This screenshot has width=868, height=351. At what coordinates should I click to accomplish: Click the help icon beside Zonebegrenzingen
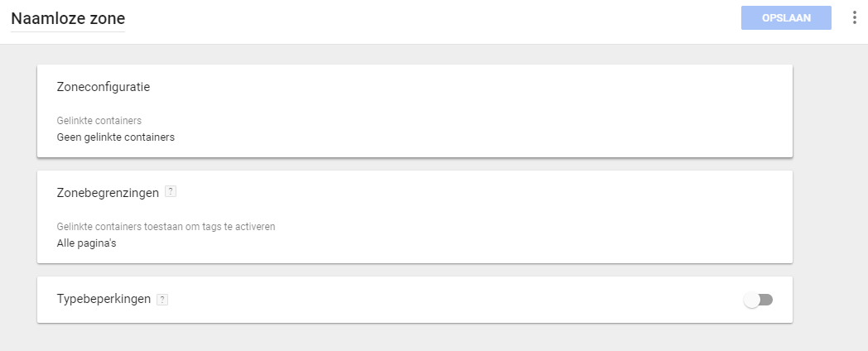(x=171, y=191)
